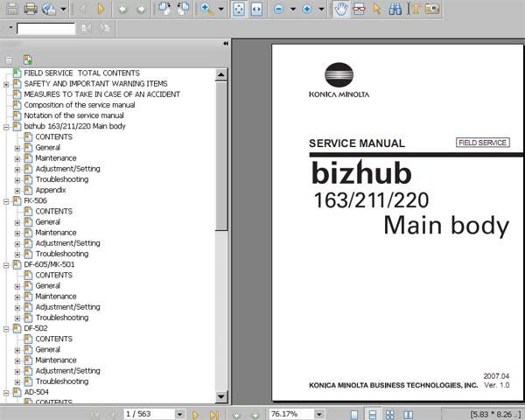This screenshot has height=420, width=525.
Task: Click the Zoom In plus icon
Action: [x=307, y=9]
